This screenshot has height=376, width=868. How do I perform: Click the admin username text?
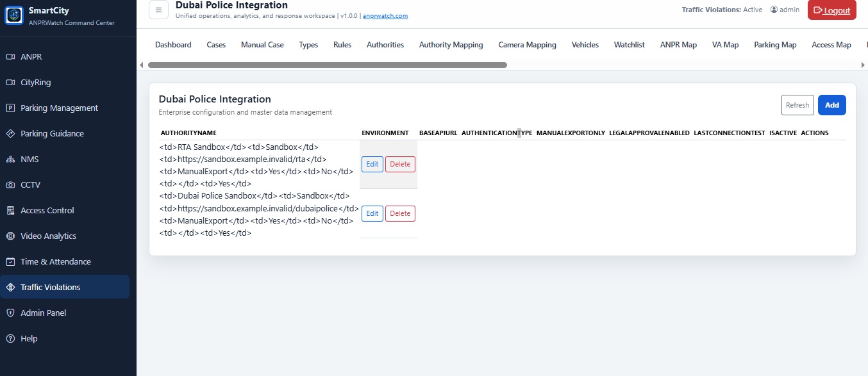pos(789,10)
